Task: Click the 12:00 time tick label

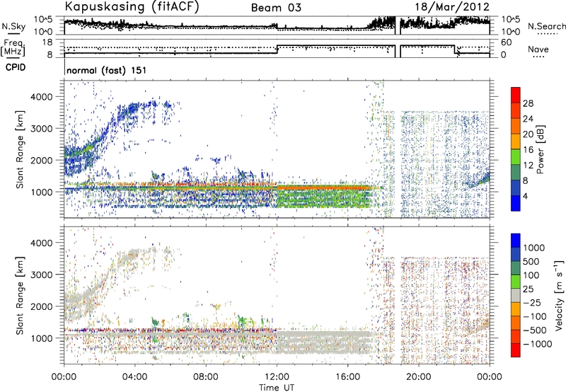Action: [277, 377]
